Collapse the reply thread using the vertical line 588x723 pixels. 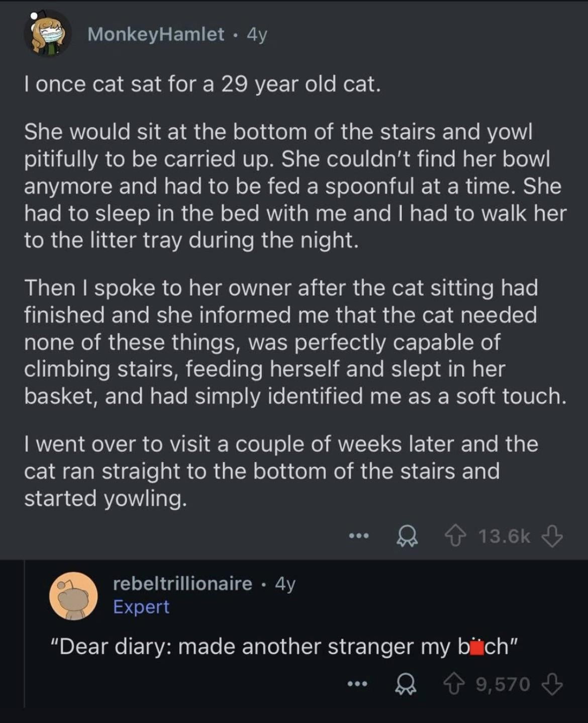click(25, 634)
